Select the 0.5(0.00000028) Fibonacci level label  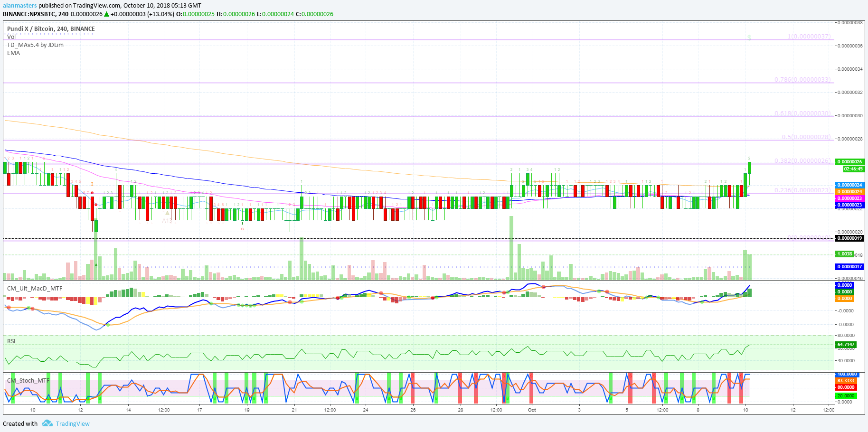[x=807, y=137]
